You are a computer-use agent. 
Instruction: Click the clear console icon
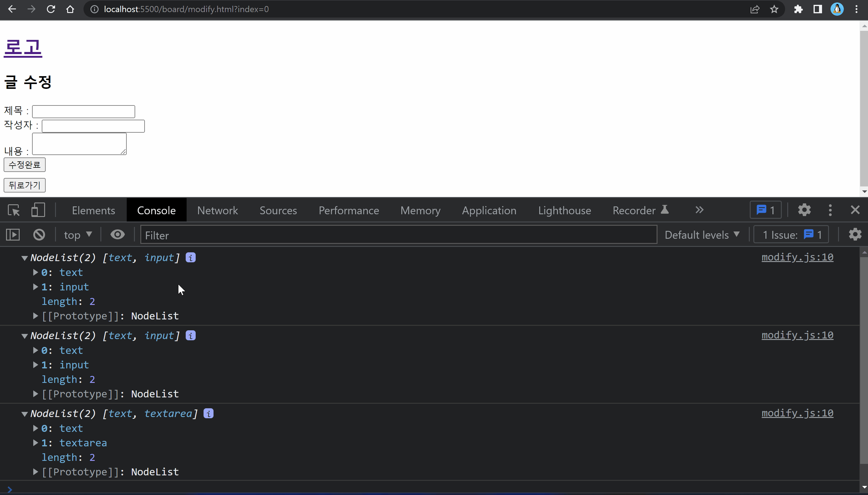point(39,235)
